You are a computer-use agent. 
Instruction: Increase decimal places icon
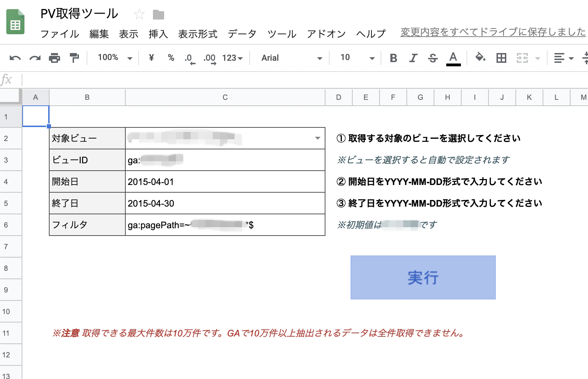(x=210, y=58)
